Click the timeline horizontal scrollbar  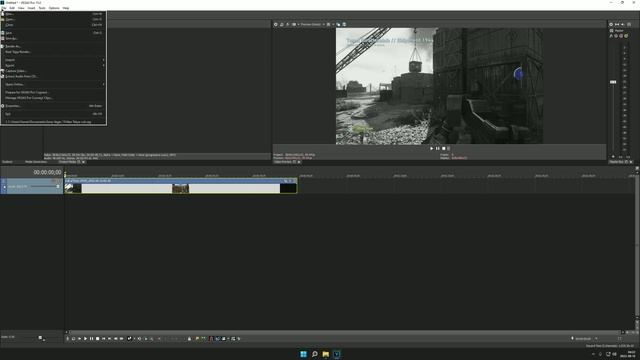(344, 332)
